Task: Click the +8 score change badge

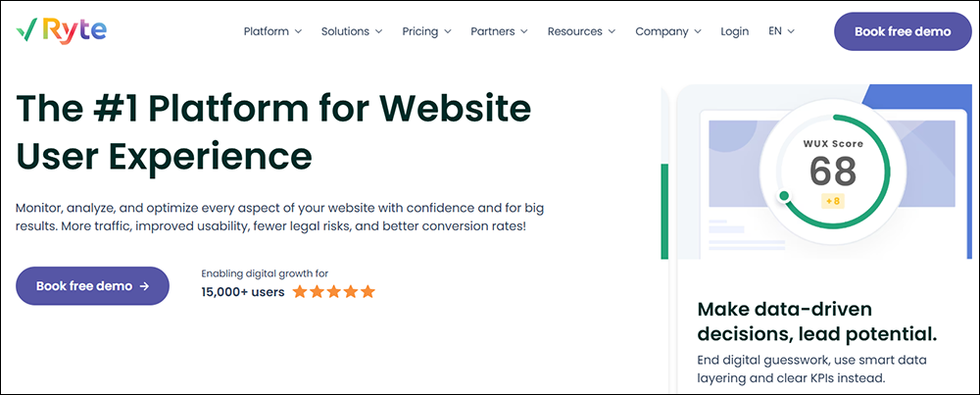Action: point(832,201)
